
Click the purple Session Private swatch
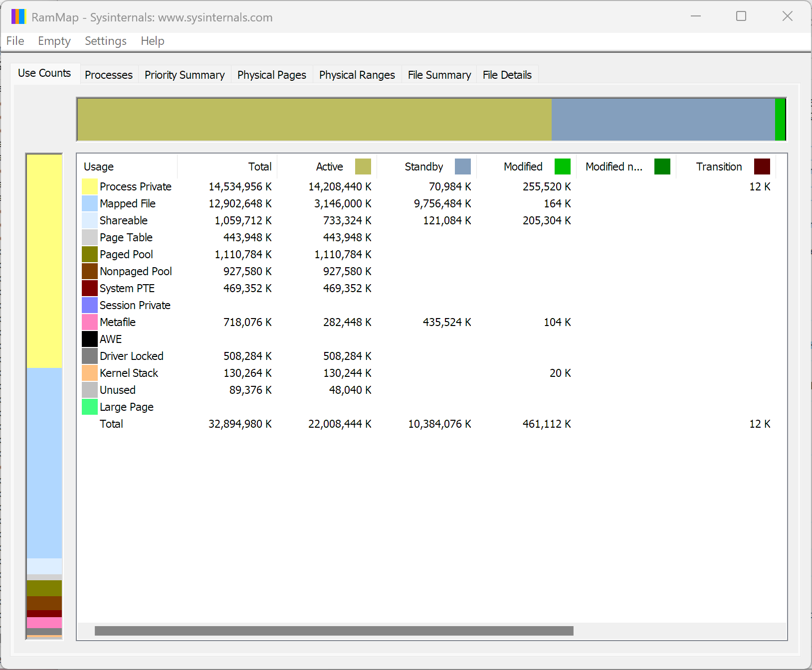(90, 305)
